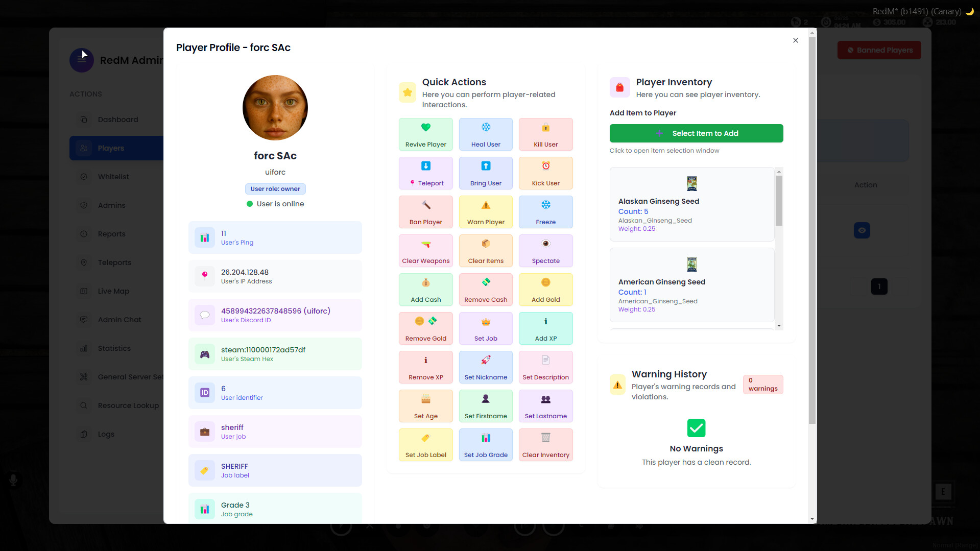Click the Clear Weapons gun icon
Image resolution: width=980 pixels, height=551 pixels.
(426, 244)
